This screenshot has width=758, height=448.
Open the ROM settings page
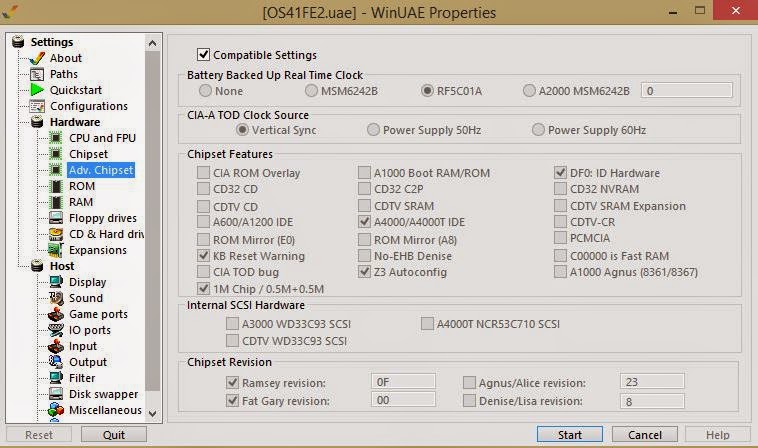pyautogui.click(x=82, y=186)
